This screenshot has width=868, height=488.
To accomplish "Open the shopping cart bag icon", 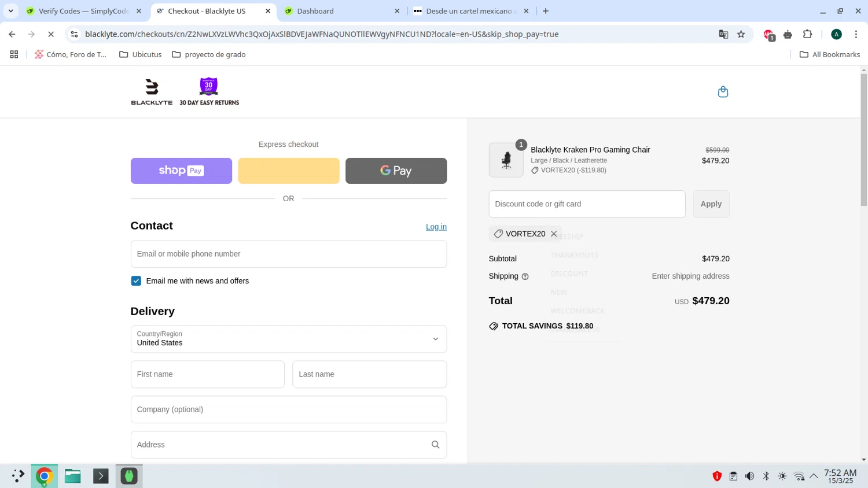I will coord(723,92).
